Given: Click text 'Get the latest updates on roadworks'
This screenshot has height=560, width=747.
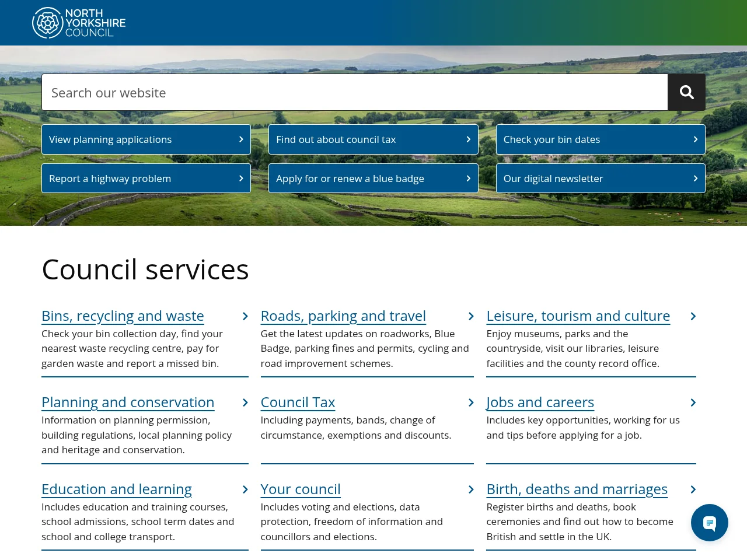Looking at the screenshot, I should click(346, 334).
